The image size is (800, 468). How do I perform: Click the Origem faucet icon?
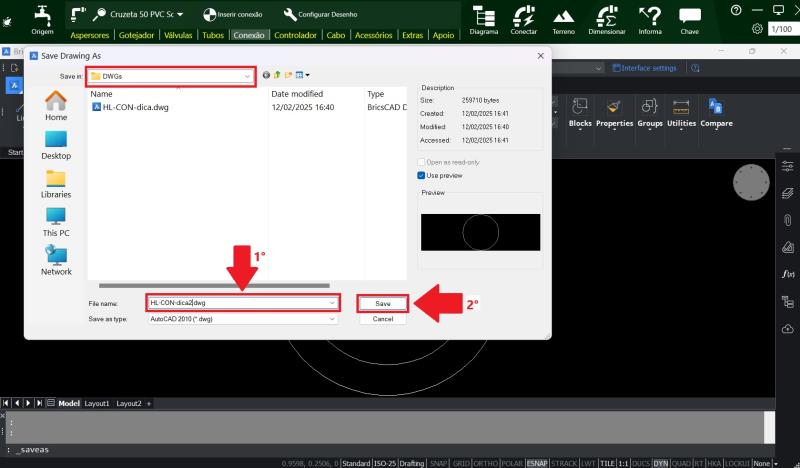coord(41,15)
